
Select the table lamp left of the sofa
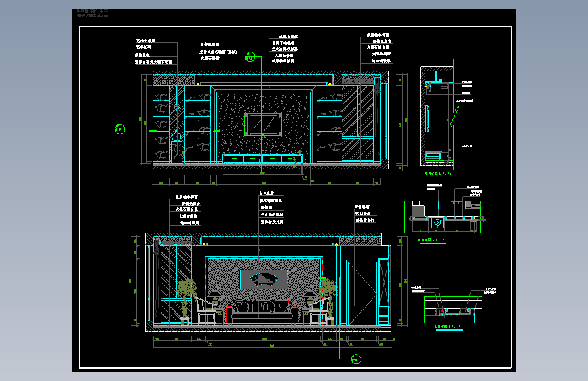[215, 299]
